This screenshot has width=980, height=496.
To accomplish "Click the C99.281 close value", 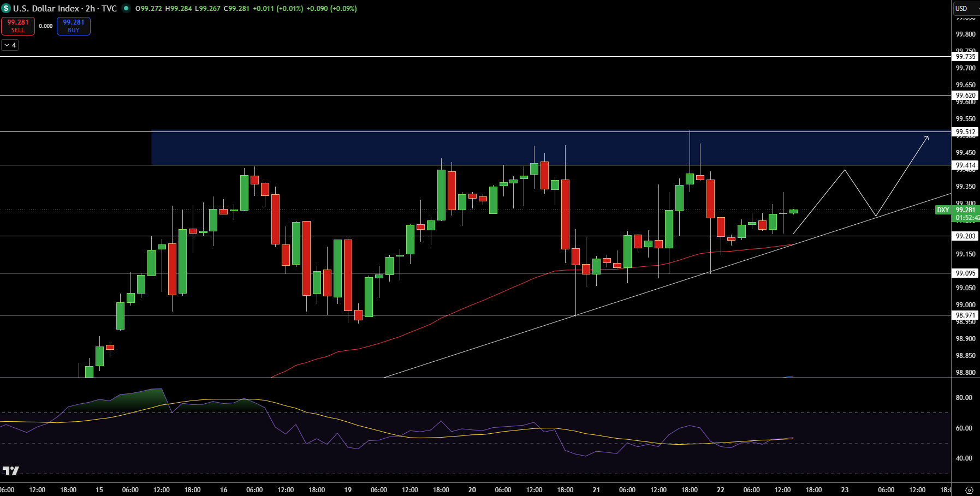I will [236, 8].
